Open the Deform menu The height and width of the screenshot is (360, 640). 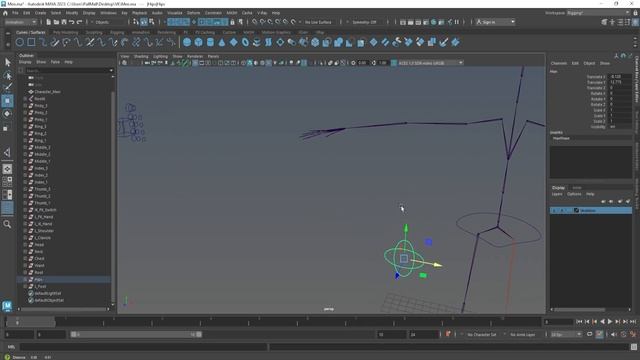coord(193,13)
